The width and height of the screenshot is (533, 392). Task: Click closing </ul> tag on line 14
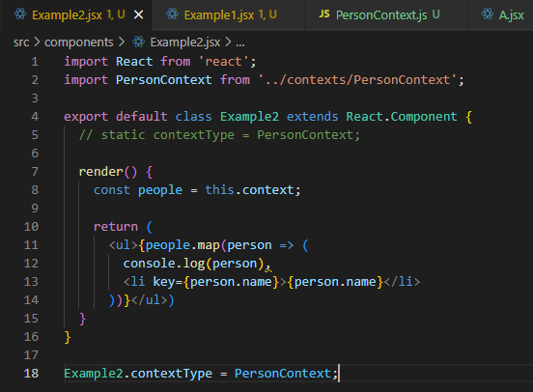pyautogui.click(x=149, y=300)
